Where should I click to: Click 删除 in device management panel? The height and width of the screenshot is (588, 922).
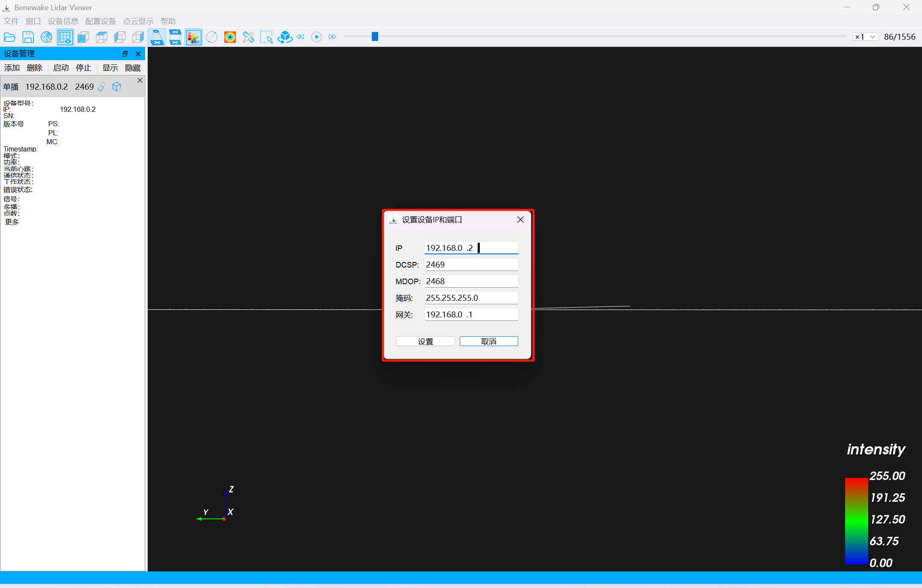tap(35, 68)
